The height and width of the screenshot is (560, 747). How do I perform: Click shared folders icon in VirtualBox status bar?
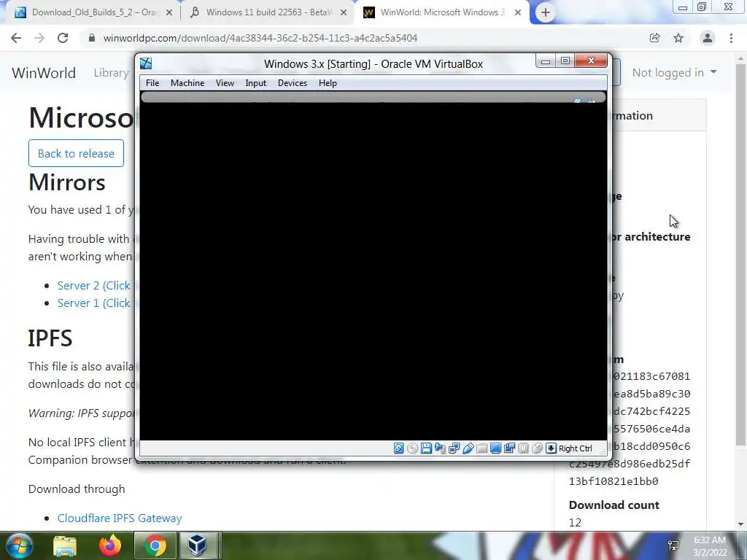coord(481,448)
